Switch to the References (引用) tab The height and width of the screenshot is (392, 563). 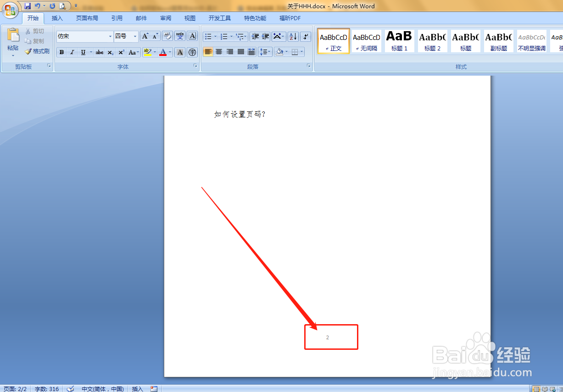[x=117, y=18]
